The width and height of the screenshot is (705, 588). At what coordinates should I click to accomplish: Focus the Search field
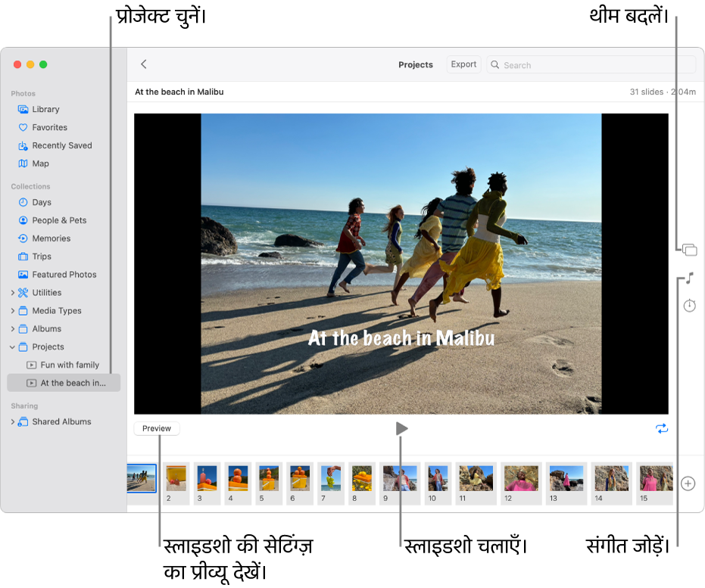pos(591,64)
